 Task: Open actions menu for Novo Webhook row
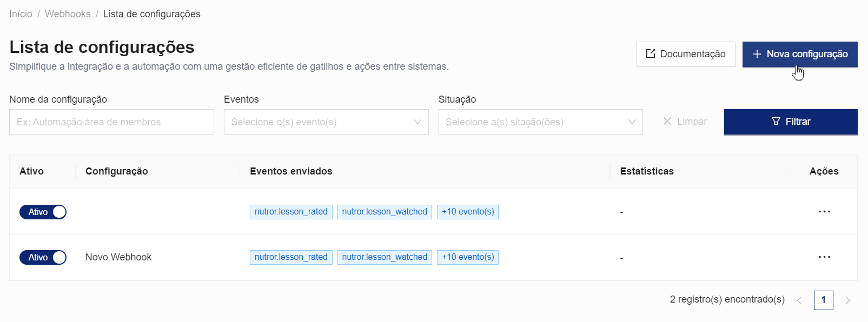point(824,257)
